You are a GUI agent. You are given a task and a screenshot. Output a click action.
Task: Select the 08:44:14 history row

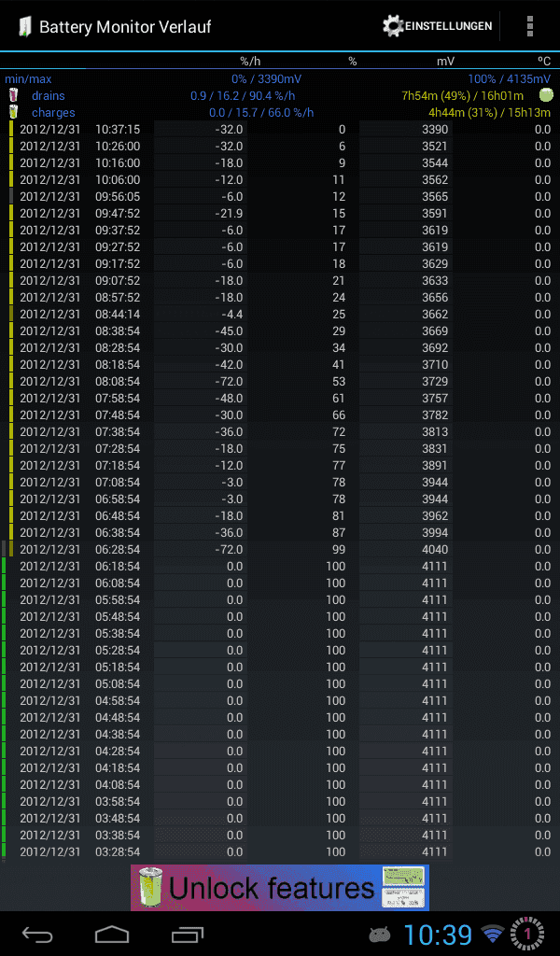pyautogui.click(x=280, y=314)
